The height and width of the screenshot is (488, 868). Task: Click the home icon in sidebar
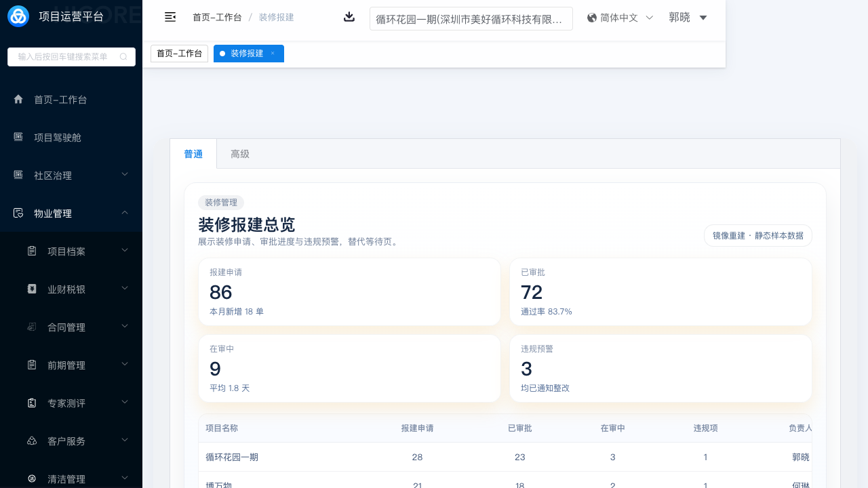coord(18,99)
